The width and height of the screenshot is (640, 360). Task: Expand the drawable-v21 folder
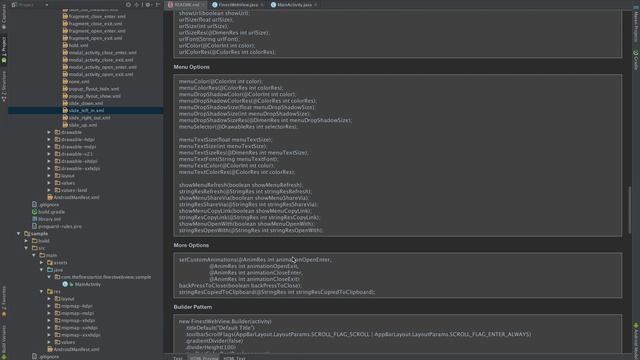coord(49,154)
